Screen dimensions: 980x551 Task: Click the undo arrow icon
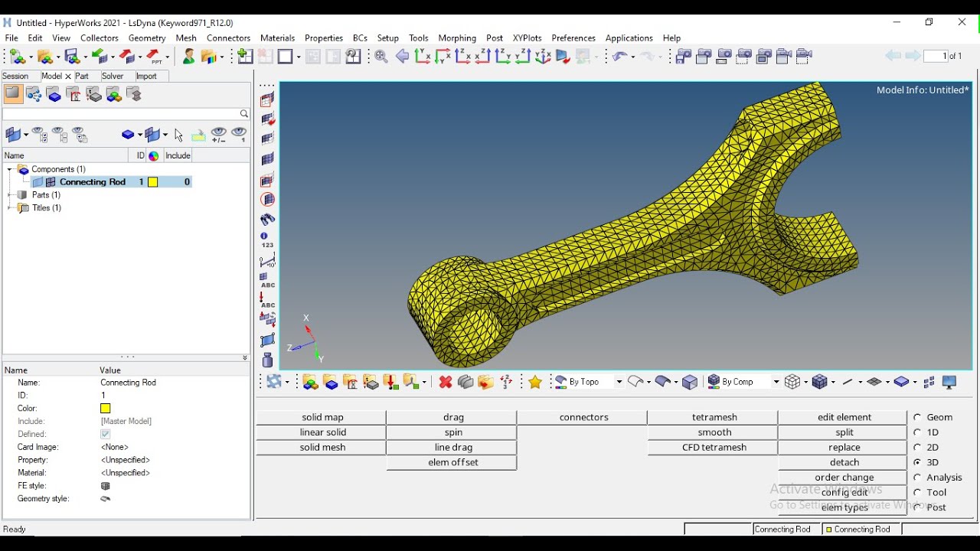(x=619, y=56)
